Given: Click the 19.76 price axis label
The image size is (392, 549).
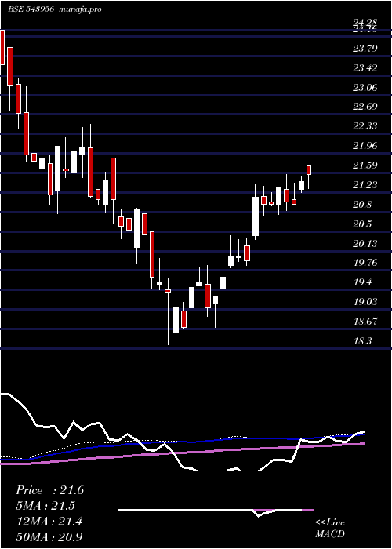Looking at the screenshot, I should pos(365,263).
